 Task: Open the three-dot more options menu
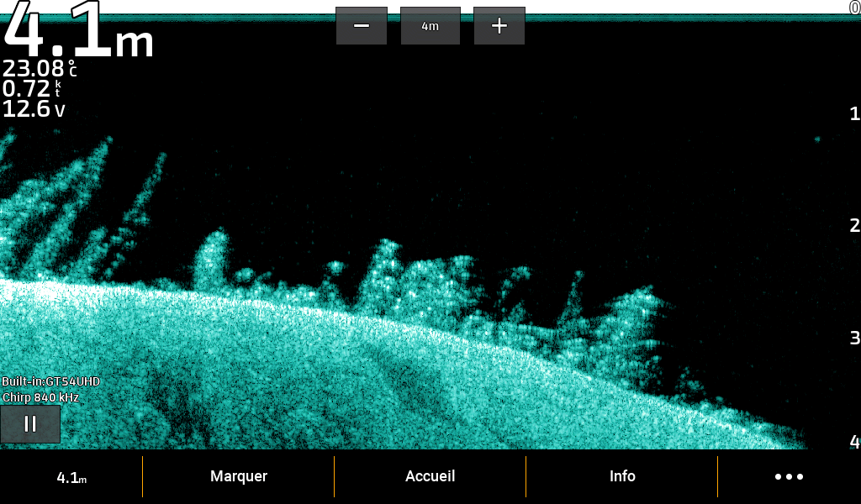pos(789,476)
